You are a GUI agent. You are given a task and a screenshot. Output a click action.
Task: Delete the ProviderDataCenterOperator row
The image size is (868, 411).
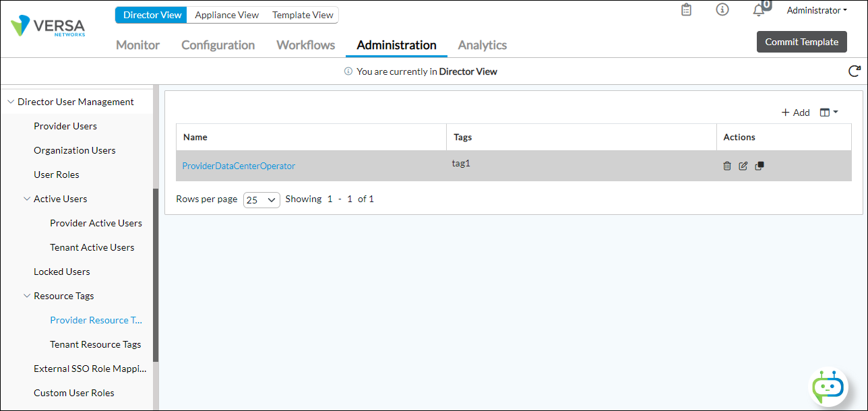(727, 166)
